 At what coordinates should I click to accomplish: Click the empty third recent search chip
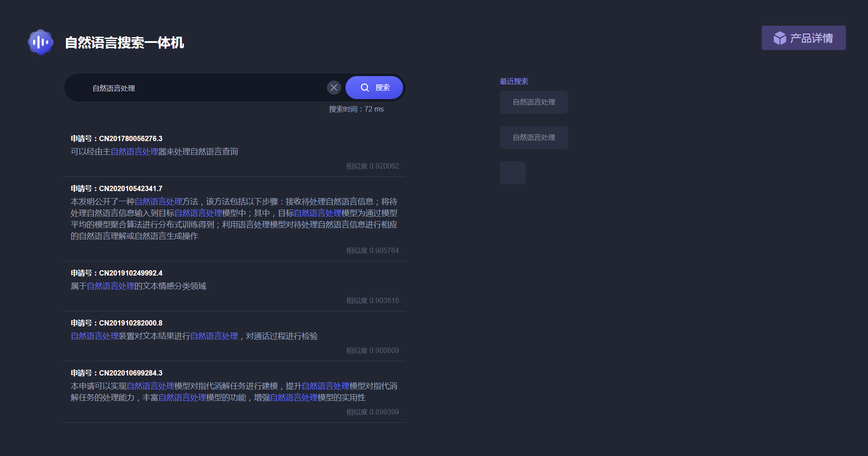point(512,173)
